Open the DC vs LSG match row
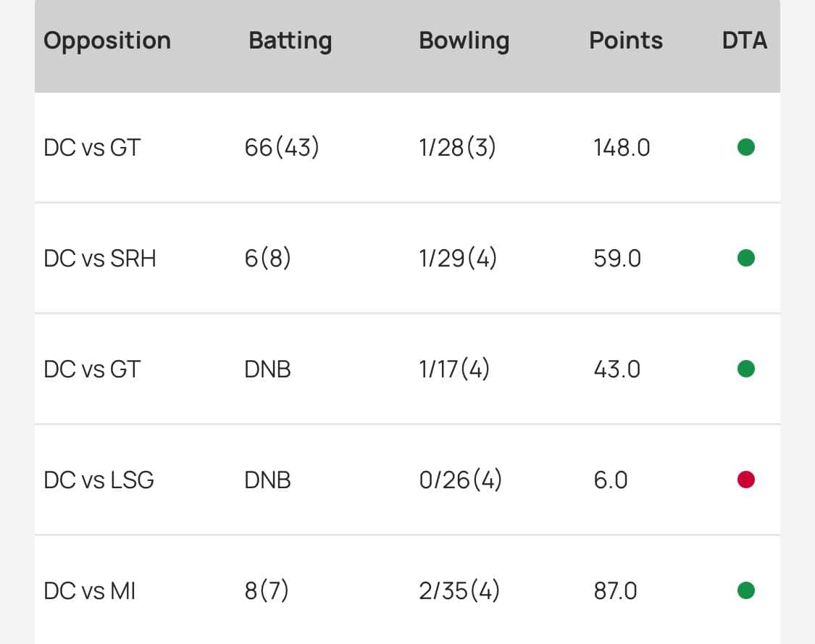 coord(99,480)
